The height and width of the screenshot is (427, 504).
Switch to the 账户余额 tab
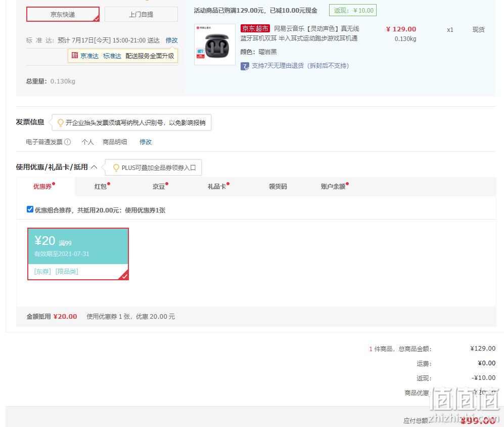point(334,186)
